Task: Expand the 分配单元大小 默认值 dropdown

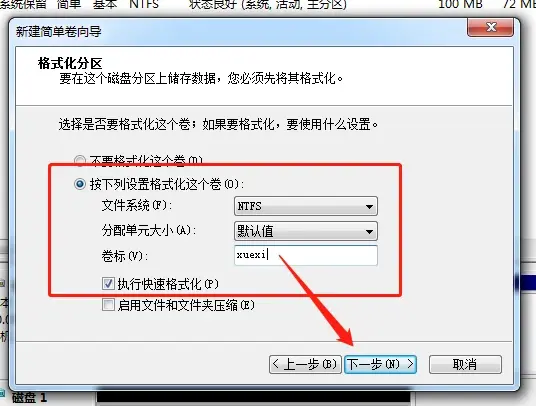Action: [306, 231]
